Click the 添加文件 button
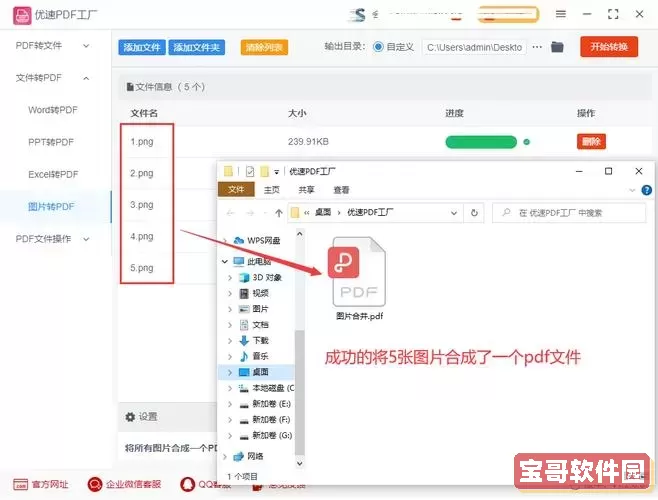The image size is (658, 500). tap(142, 47)
